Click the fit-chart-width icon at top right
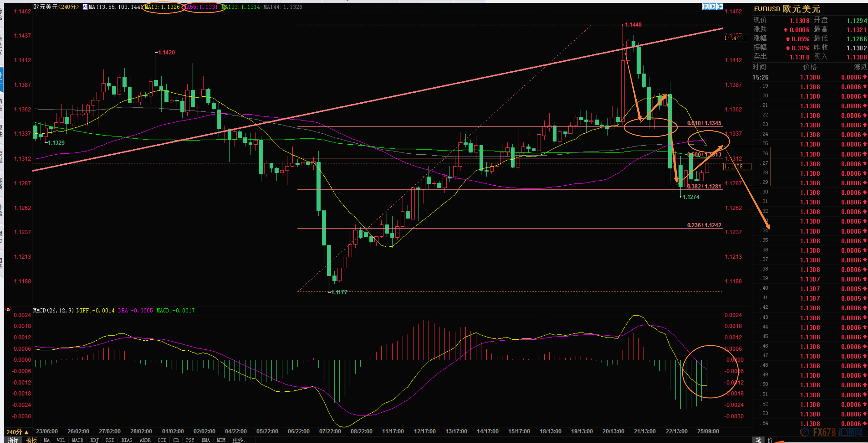This screenshot has height=443, width=868. [706, 6]
